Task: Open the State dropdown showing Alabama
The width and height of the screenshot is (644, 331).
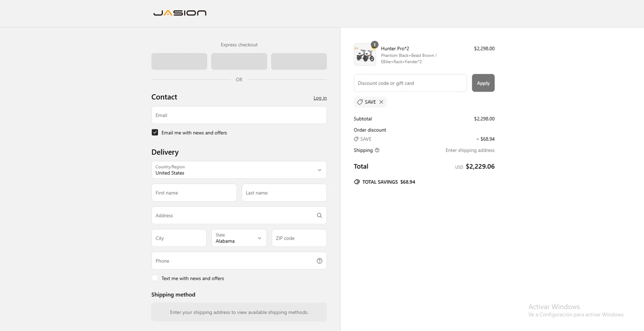Action: point(239,238)
